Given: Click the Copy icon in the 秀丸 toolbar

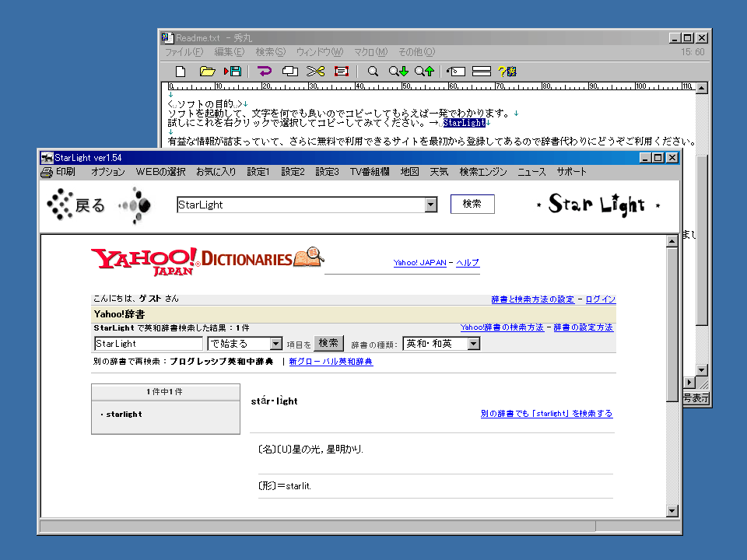Looking at the screenshot, I should pyautogui.click(x=289, y=72).
